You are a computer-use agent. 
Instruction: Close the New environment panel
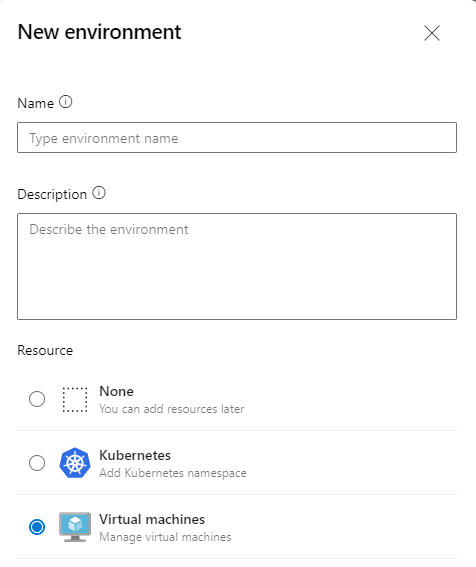pos(432,33)
